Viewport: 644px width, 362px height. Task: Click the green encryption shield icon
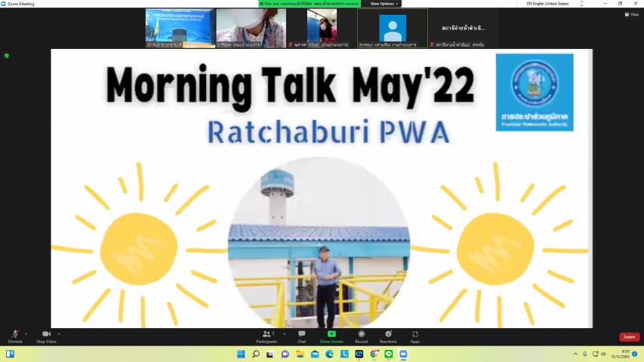coord(7,56)
